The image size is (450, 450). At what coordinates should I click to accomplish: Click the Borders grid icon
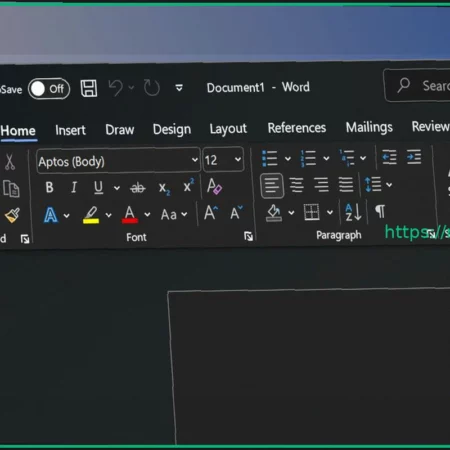(312, 212)
